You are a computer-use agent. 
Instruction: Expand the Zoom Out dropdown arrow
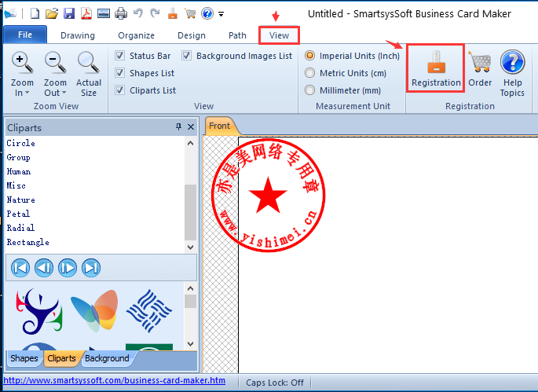(64, 93)
